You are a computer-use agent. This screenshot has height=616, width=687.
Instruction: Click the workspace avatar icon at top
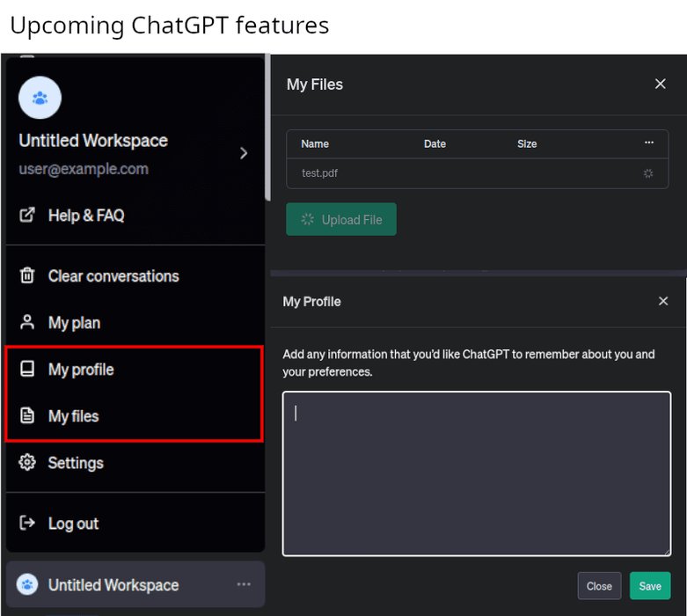[40, 98]
